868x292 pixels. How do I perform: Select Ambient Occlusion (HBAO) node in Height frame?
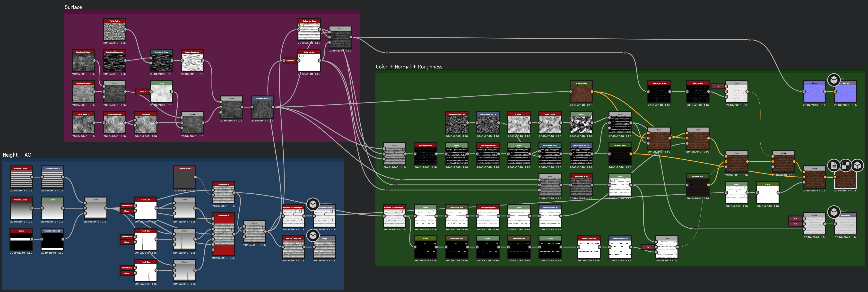pyautogui.click(x=294, y=216)
